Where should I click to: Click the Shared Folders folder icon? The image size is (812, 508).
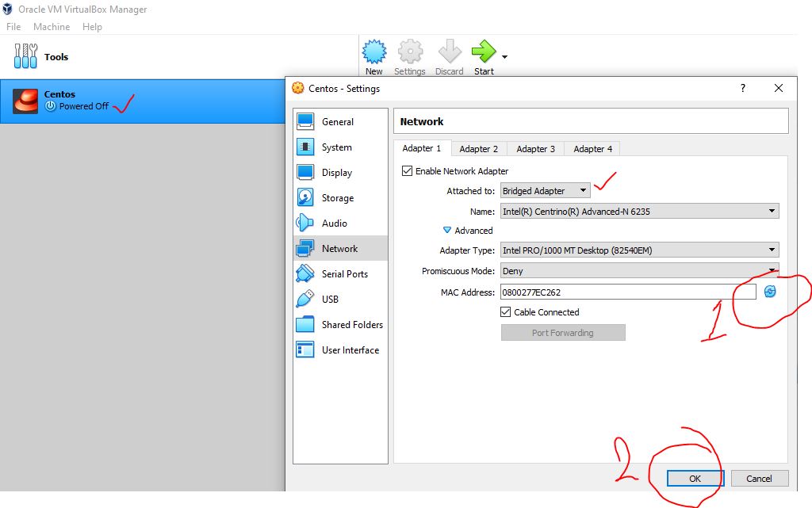[305, 324]
